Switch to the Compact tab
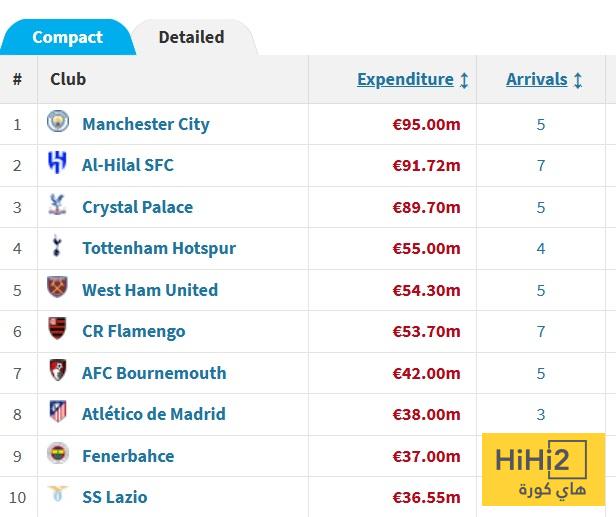 (67, 38)
